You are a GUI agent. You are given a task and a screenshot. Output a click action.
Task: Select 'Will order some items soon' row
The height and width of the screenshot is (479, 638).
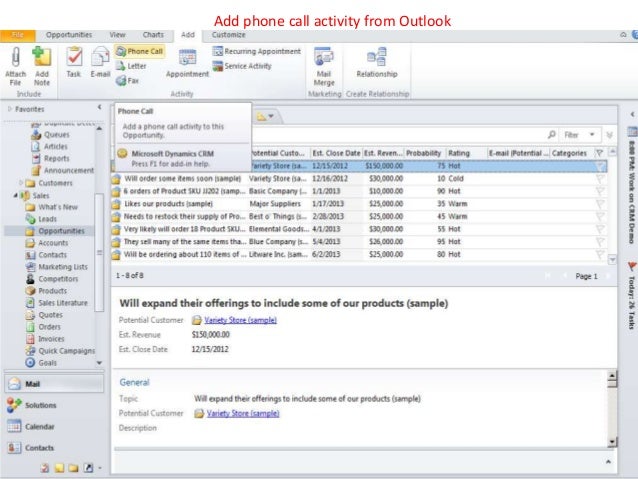coord(358,179)
